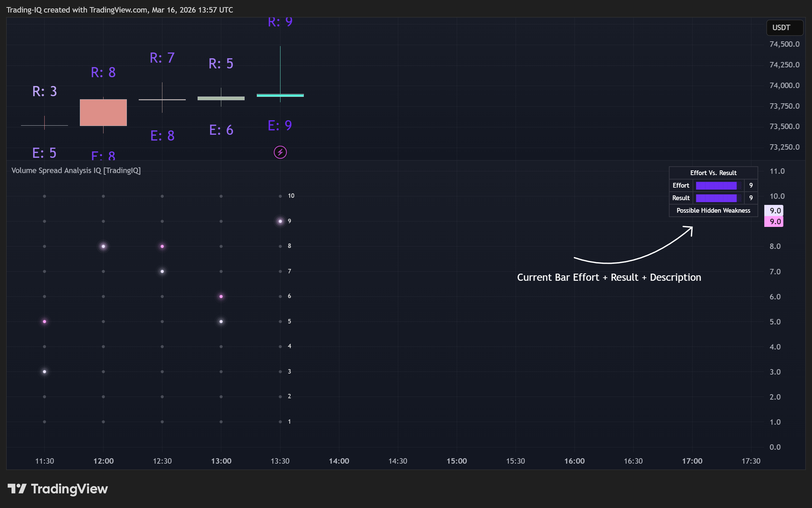Click the Effort Vs. Result table header
Image resolution: width=812 pixels, height=508 pixels.
pos(713,173)
